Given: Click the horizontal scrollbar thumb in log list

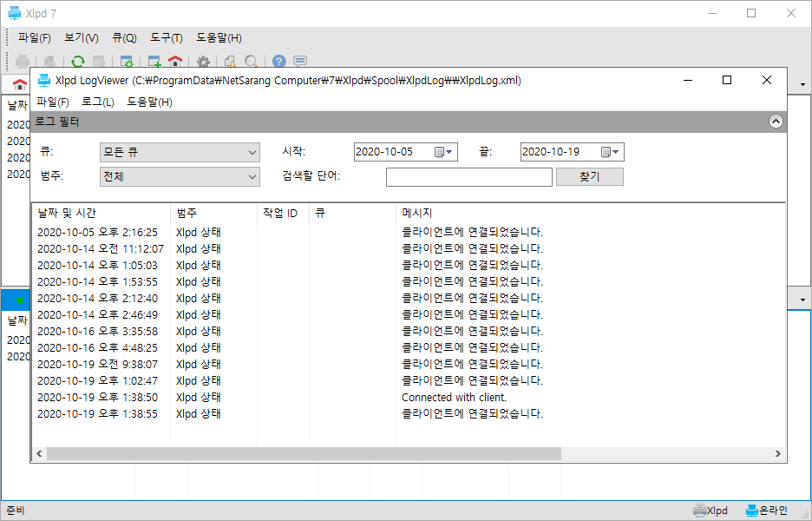Looking at the screenshot, I should (304, 453).
